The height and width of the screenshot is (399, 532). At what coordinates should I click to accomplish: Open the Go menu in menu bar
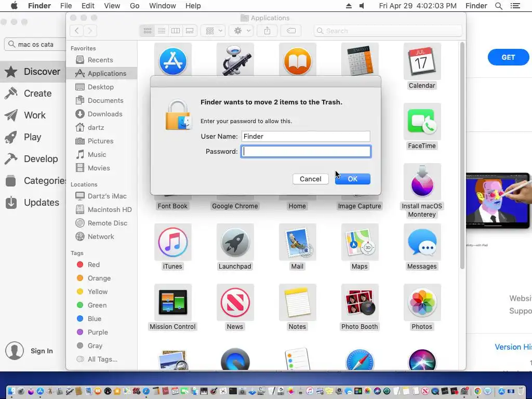pos(135,6)
